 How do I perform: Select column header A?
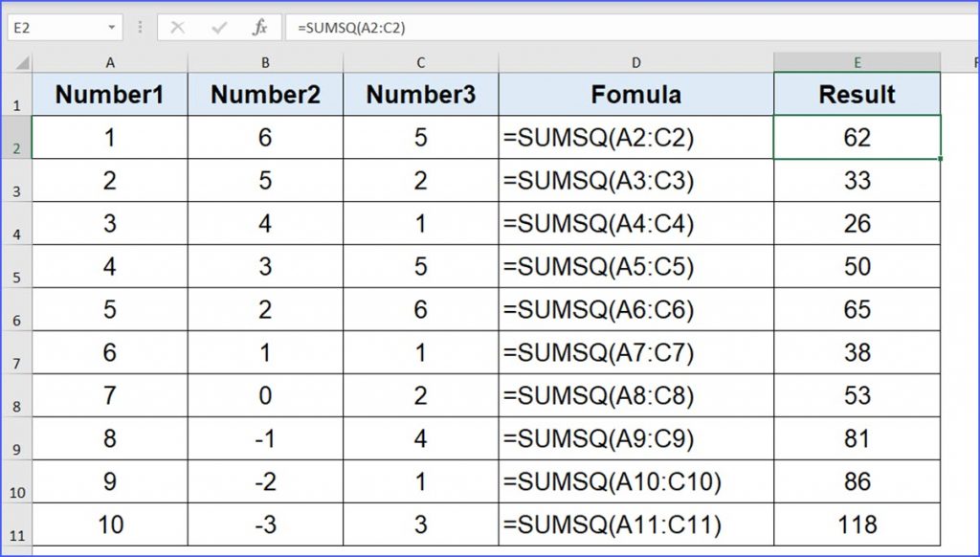pos(110,60)
